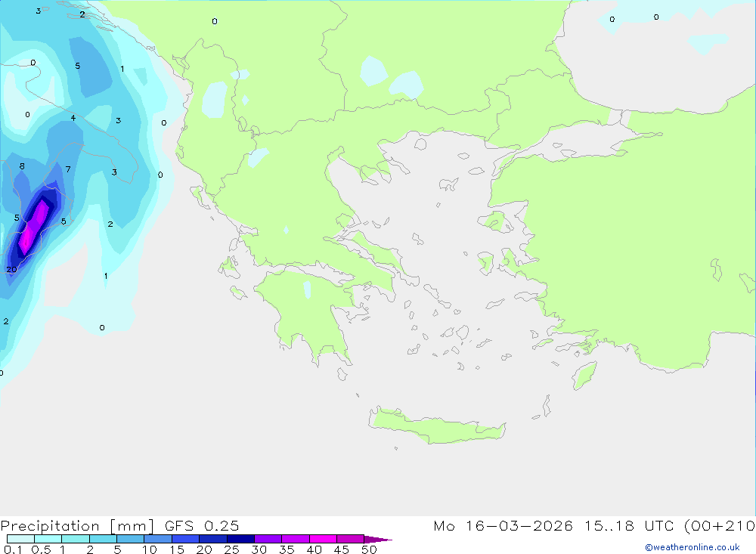Click the '15..18 UTC' time range text
The image size is (756, 554).
coord(631,525)
